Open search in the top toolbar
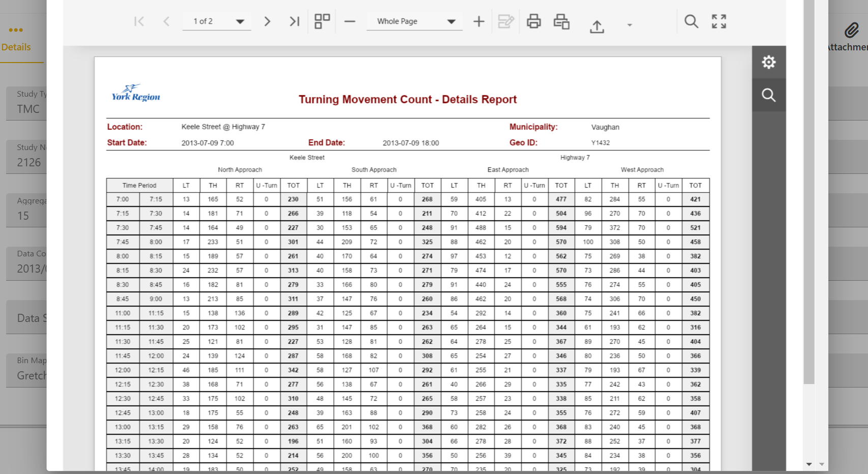This screenshot has width=868, height=474. (691, 21)
